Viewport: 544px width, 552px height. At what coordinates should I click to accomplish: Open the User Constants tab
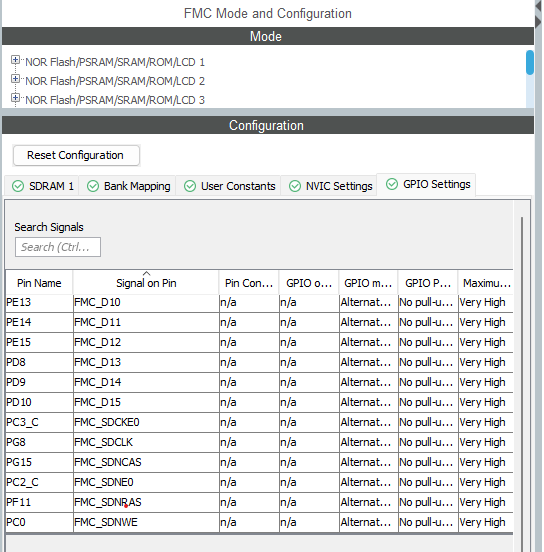(x=229, y=186)
